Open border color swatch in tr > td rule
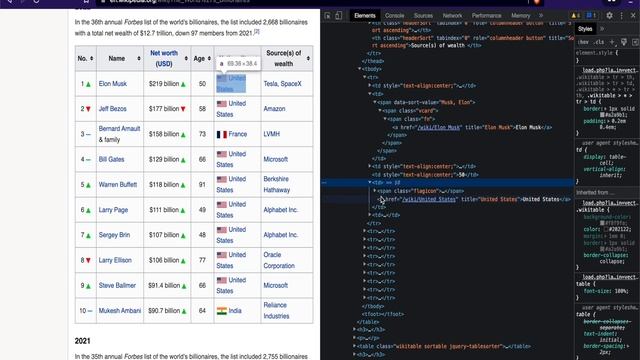The width and height of the screenshot is (640, 360). (x=602, y=115)
